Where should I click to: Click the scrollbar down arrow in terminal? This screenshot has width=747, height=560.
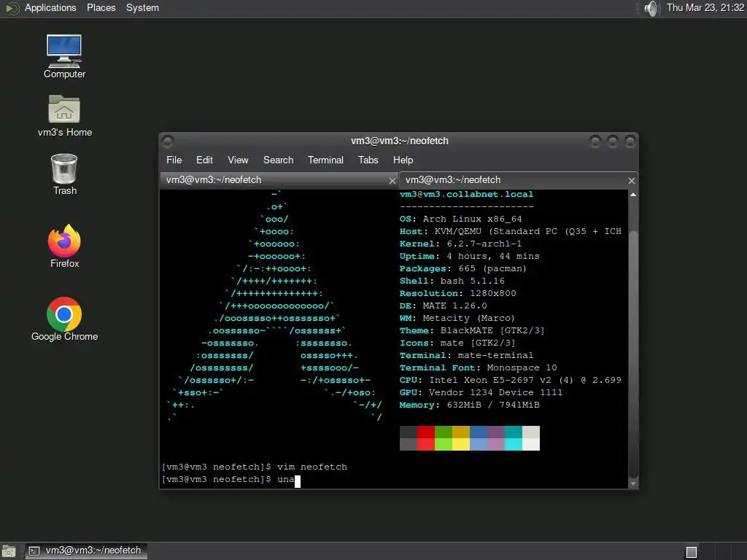(x=633, y=484)
